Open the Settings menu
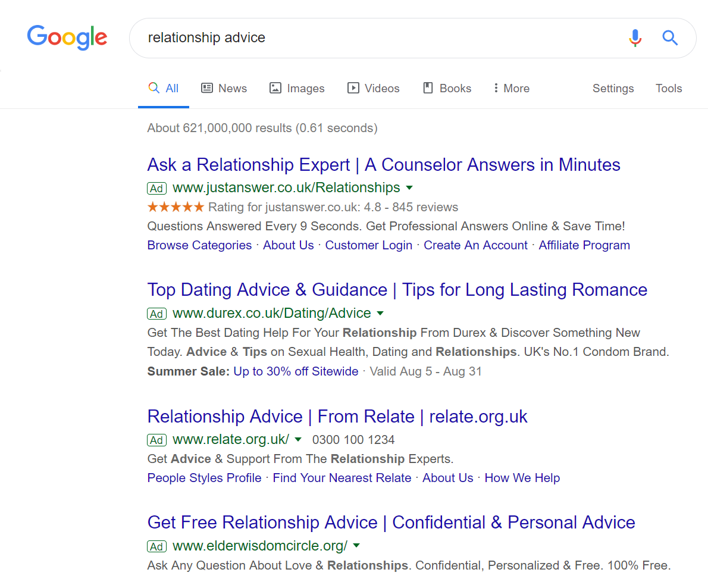The height and width of the screenshot is (588, 708). click(x=613, y=89)
